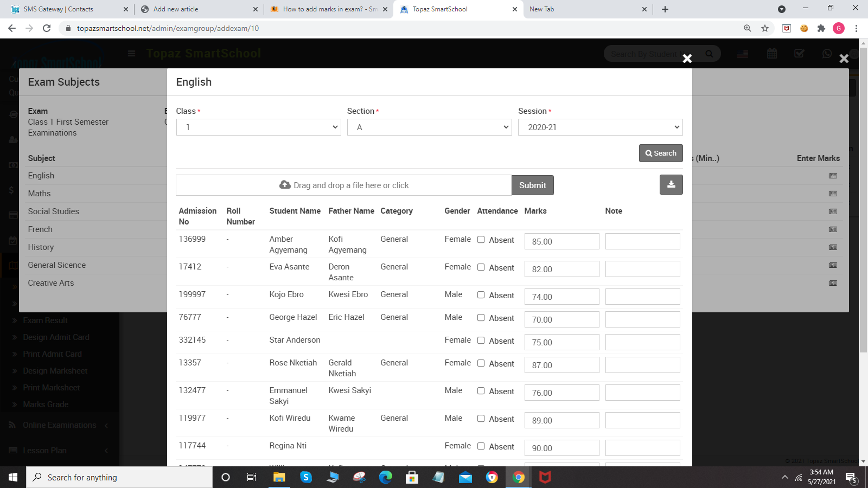The width and height of the screenshot is (868, 488).
Task: Reload the page
Action: pyautogui.click(x=47, y=28)
